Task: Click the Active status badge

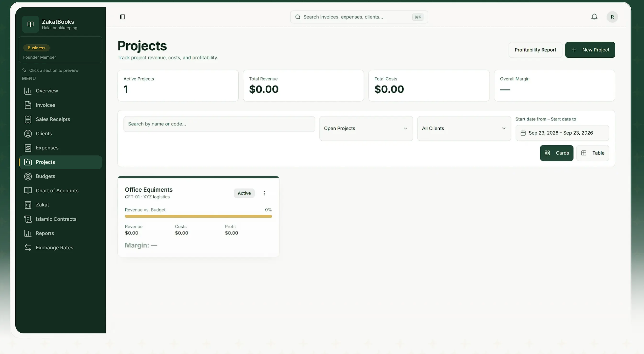Action: [x=244, y=193]
